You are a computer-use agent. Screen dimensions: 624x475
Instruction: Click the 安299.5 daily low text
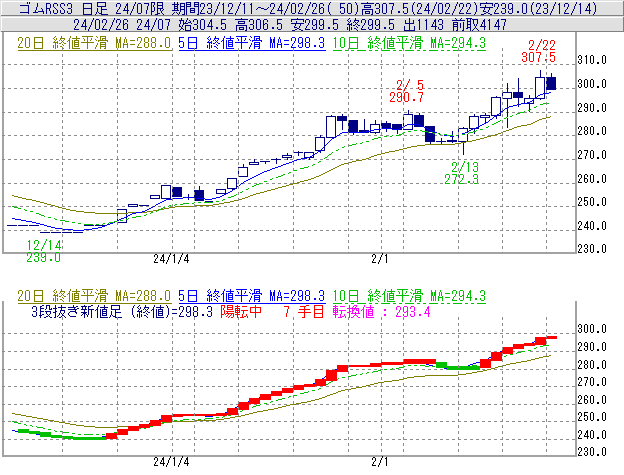pyautogui.click(x=314, y=25)
